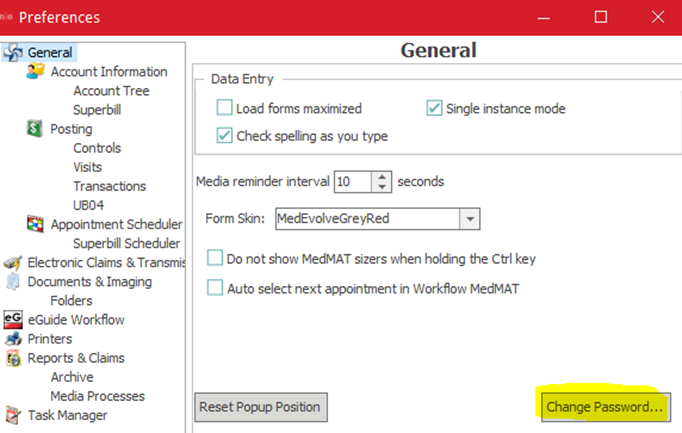Enable Auto select next appointment checkbox
The height and width of the screenshot is (433, 682).
215,288
